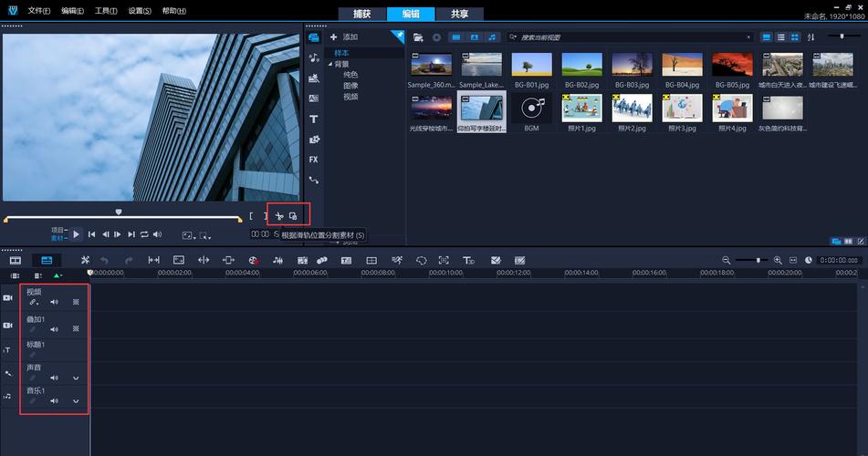Open the 设置 menu
The height and width of the screenshot is (456, 868).
pyautogui.click(x=140, y=11)
